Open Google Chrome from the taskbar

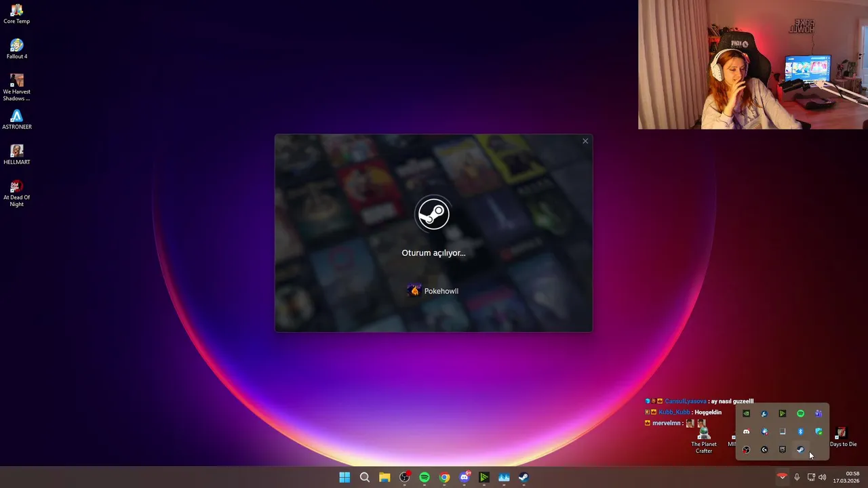coord(444,477)
